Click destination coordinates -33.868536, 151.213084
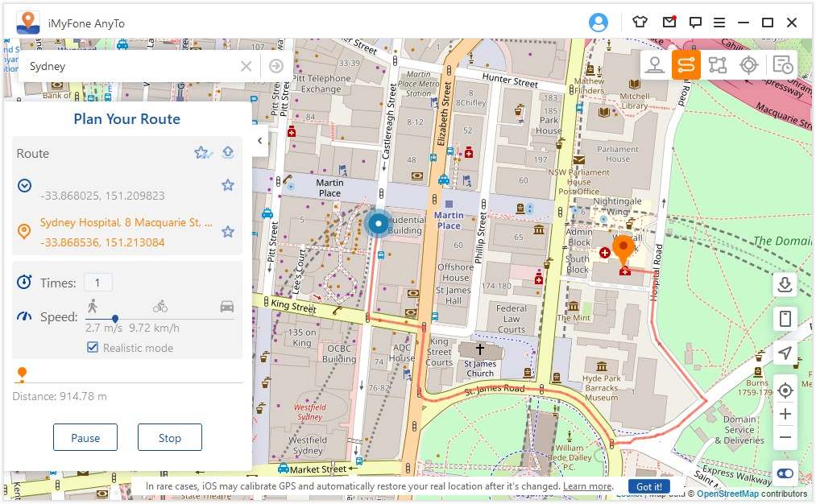 coord(102,242)
